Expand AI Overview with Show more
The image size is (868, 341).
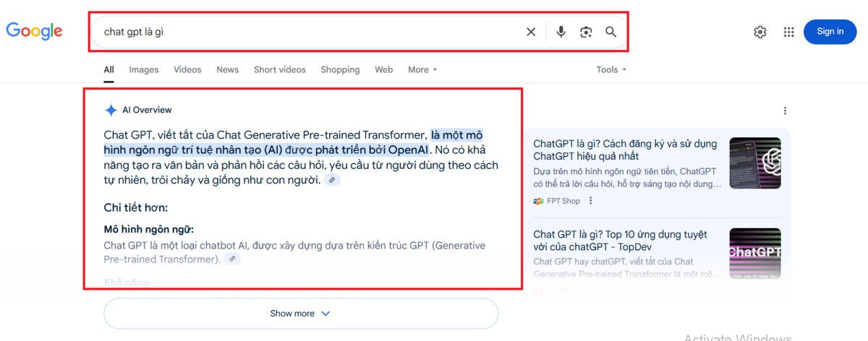tap(301, 314)
